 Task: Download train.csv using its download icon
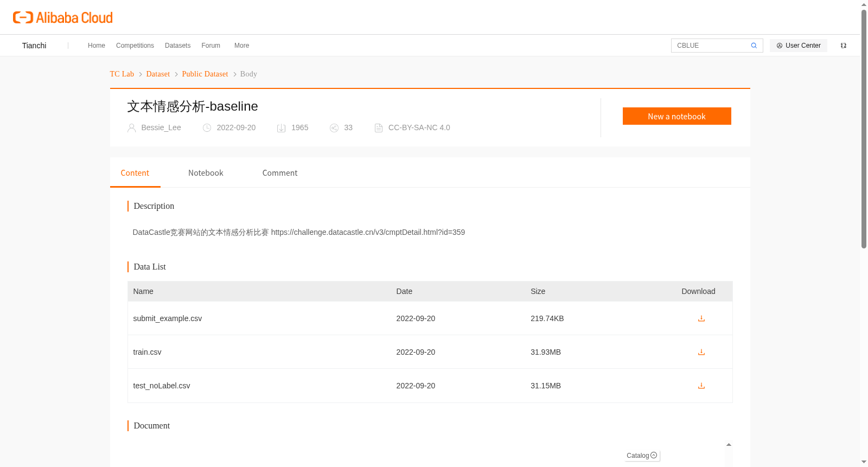701,352
